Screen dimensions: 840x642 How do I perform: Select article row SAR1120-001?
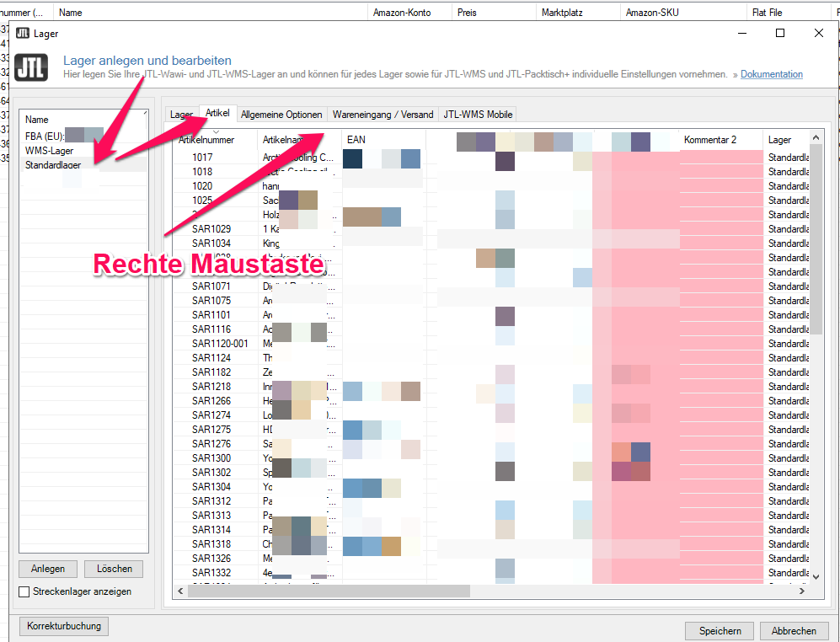click(x=490, y=344)
